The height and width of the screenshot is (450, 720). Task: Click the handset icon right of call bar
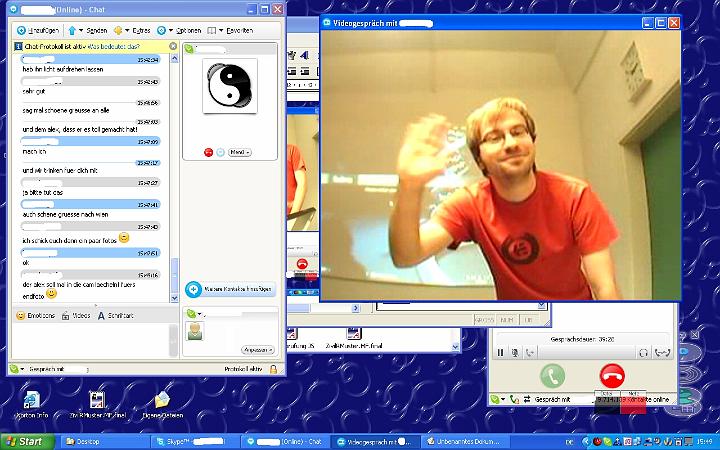(663, 353)
